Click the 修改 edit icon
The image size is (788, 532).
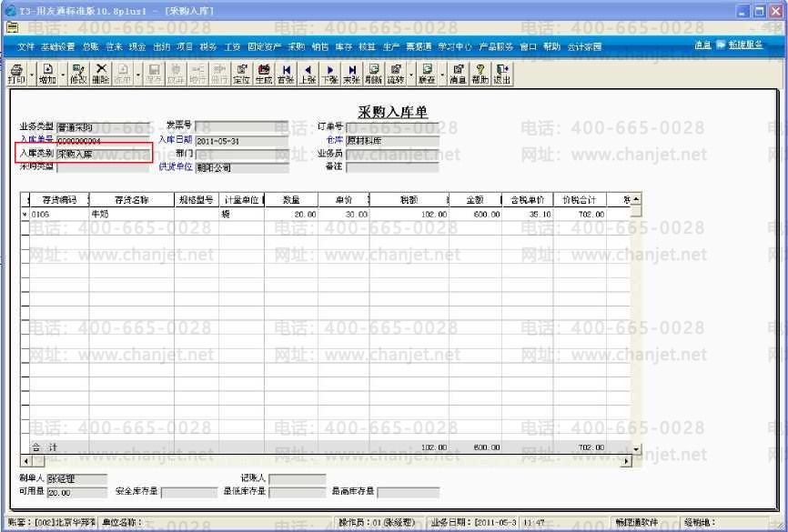coord(78,74)
